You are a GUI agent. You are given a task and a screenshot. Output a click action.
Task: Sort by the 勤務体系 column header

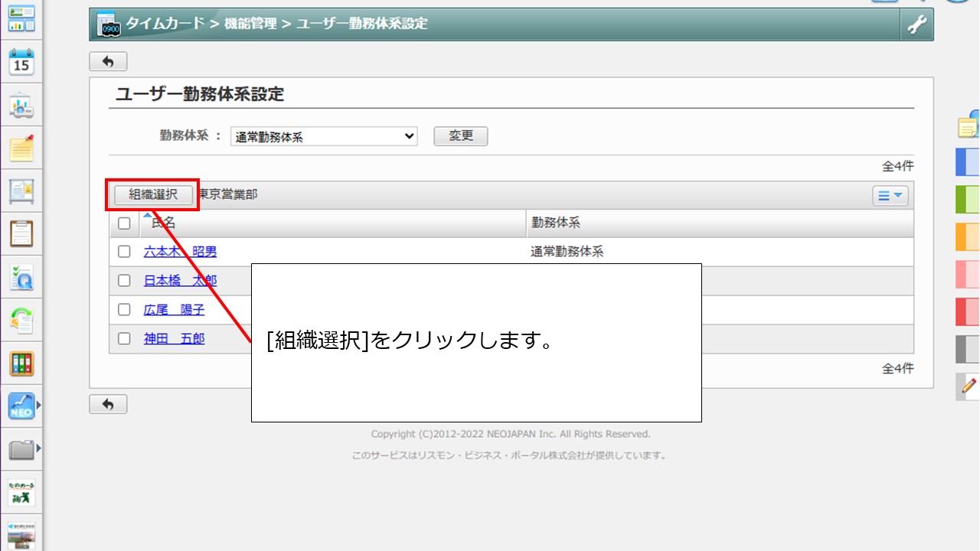(555, 223)
